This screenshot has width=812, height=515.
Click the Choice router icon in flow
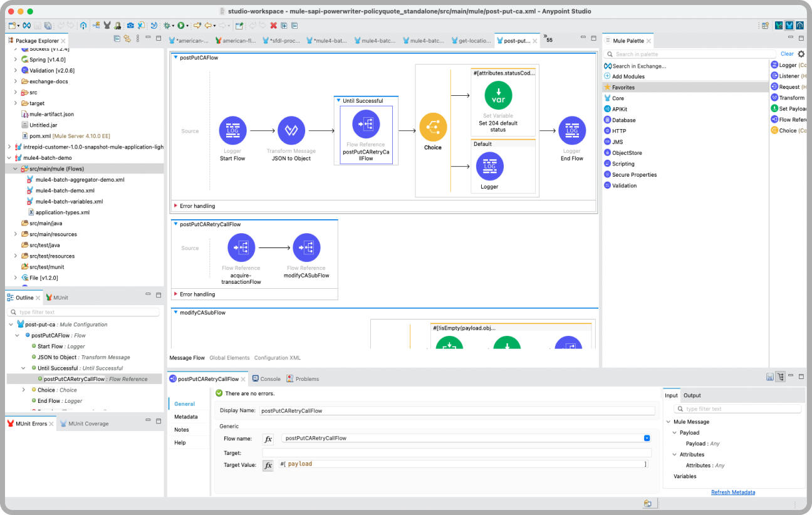coord(433,127)
